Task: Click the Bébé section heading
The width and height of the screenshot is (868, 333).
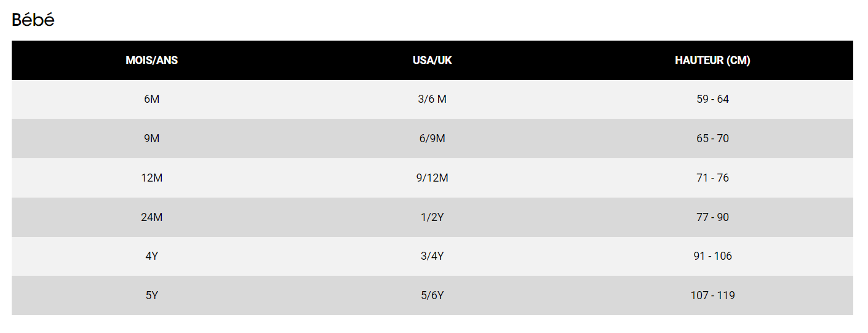Action: click(33, 20)
